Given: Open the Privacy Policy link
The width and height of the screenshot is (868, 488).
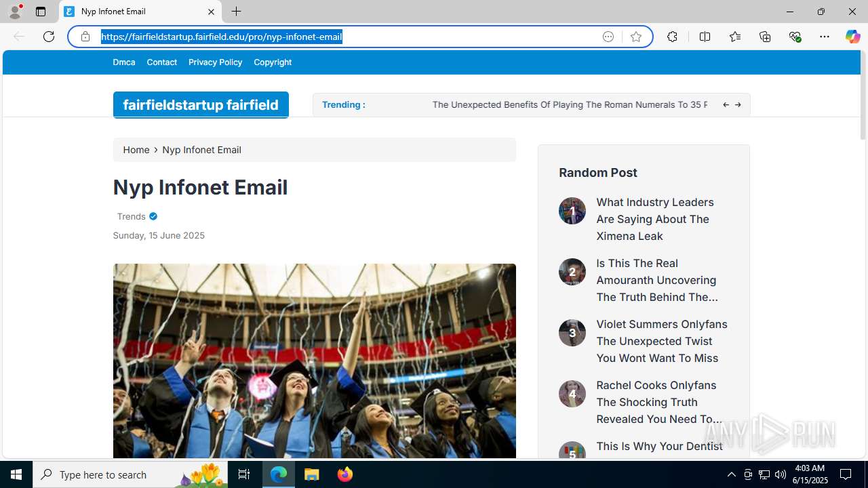Looking at the screenshot, I should tap(215, 62).
